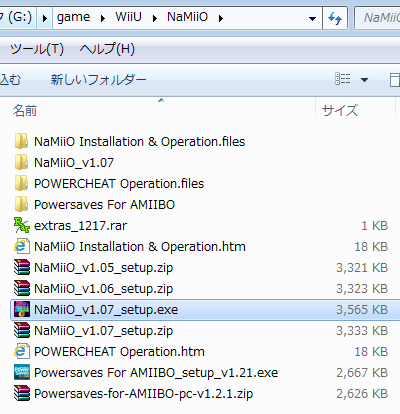Select the NaMiiO_v1.05_setup.zip archive icon
Viewport: 400px width, 414px height.
point(22,268)
